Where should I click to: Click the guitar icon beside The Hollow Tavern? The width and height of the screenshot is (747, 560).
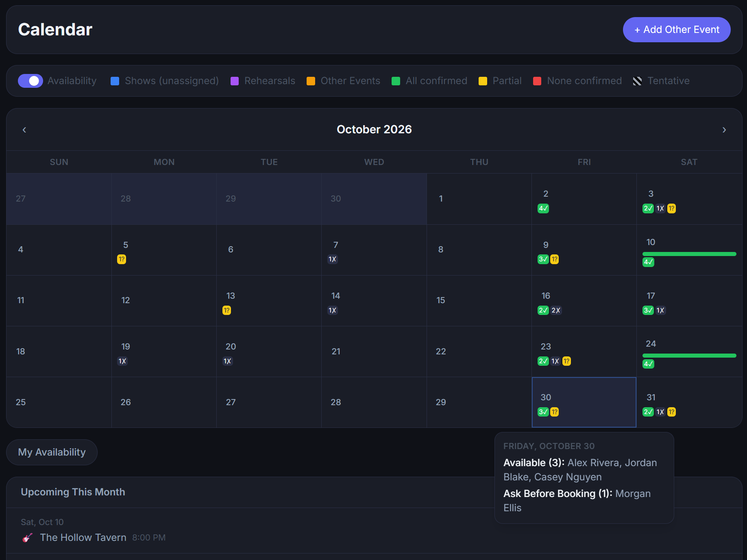pos(27,538)
